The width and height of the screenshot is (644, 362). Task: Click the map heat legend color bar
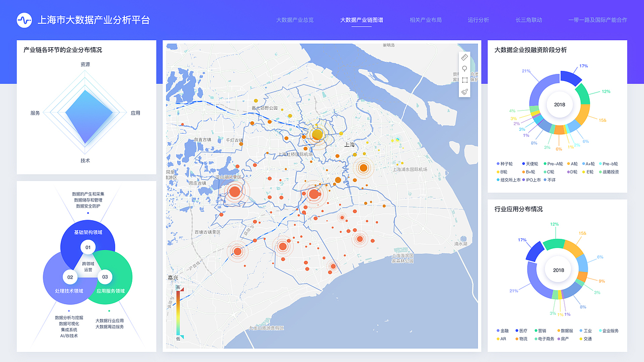178,313
